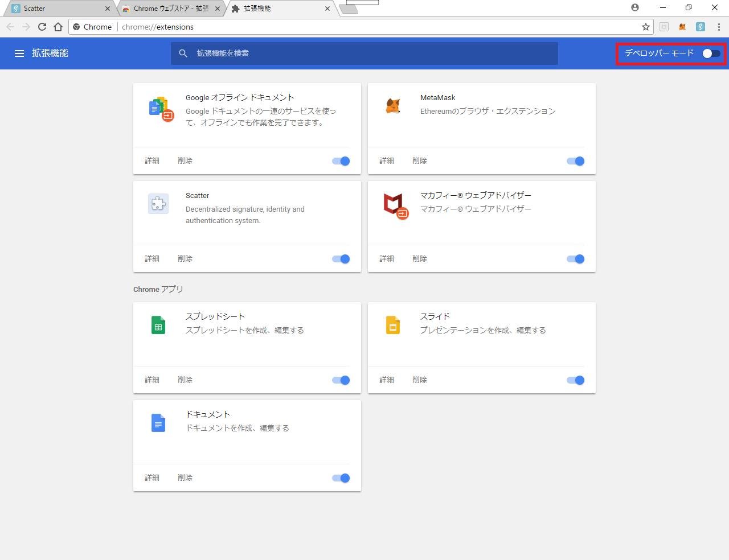Turn off the スプレッドシート app
Viewport: 729px width, 560px height.
(x=341, y=380)
